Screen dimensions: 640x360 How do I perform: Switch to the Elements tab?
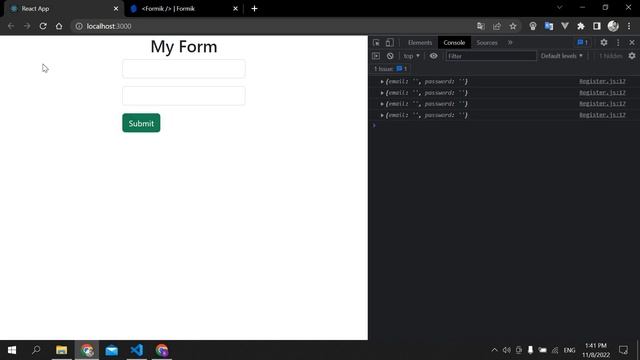(x=420, y=42)
